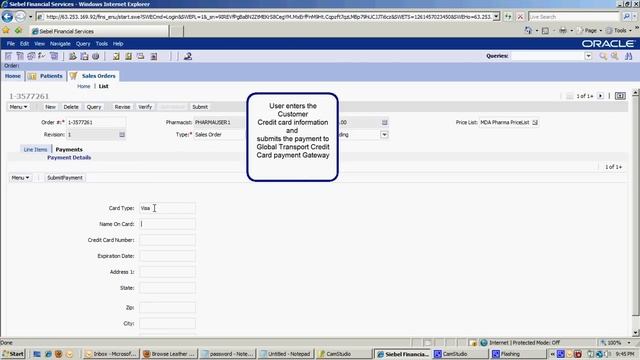Open the File menu
Viewport: 640px width, 360px height.
tap(11, 44)
